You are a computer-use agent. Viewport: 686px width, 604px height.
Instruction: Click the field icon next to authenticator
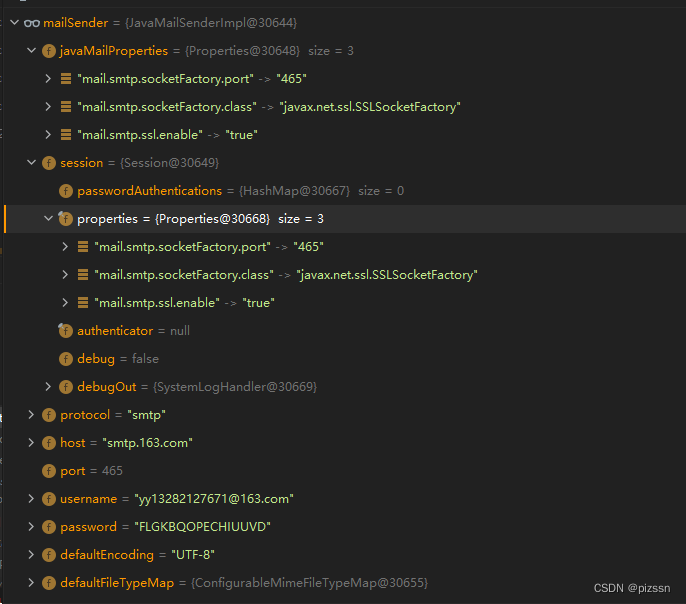[66, 331]
